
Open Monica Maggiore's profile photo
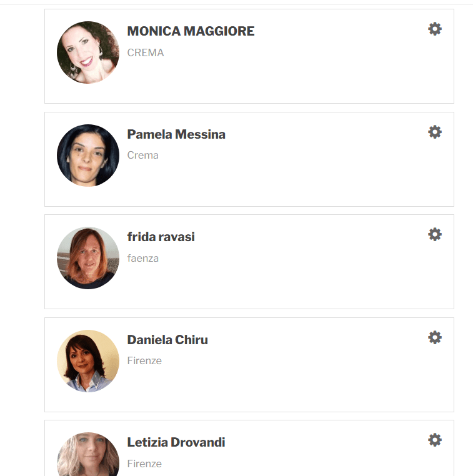88,52
